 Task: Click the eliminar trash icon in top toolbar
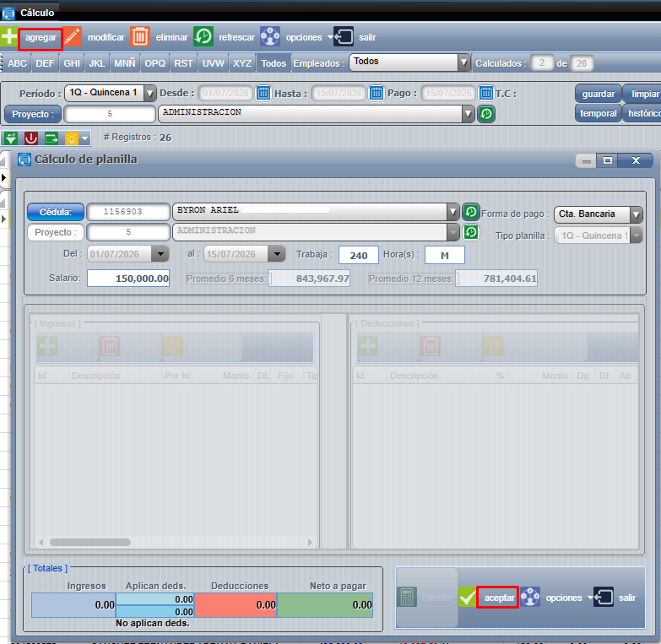140,37
